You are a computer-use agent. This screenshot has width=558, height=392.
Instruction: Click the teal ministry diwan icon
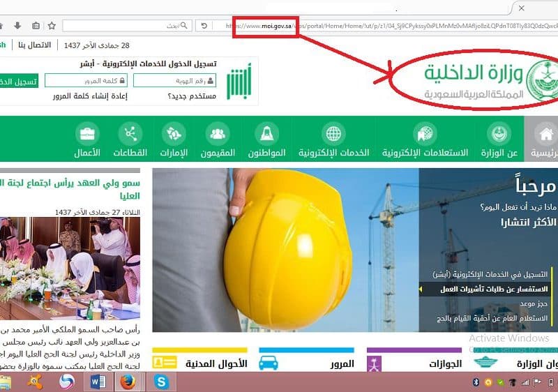485,362
